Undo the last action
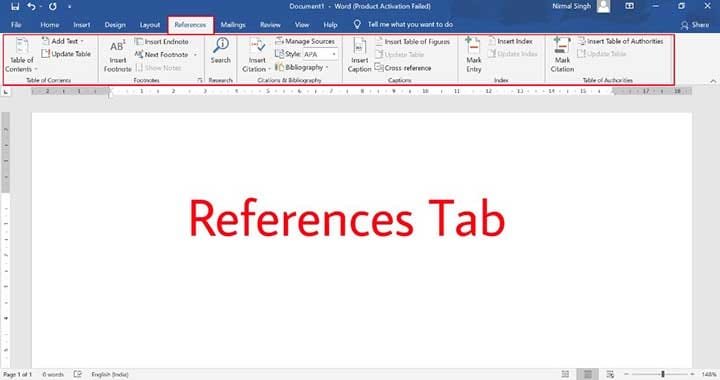The image size is (720, 380). click(x=31, y=6)
